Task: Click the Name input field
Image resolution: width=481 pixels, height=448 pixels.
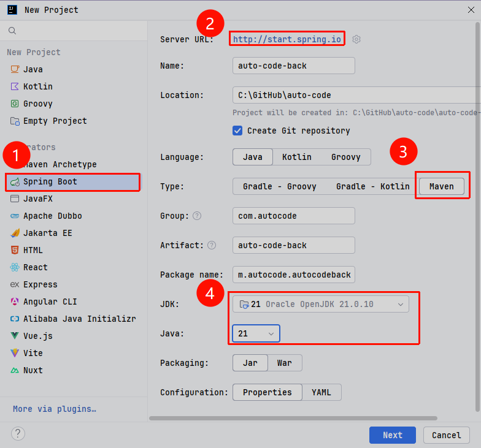Action: (293, 66)
